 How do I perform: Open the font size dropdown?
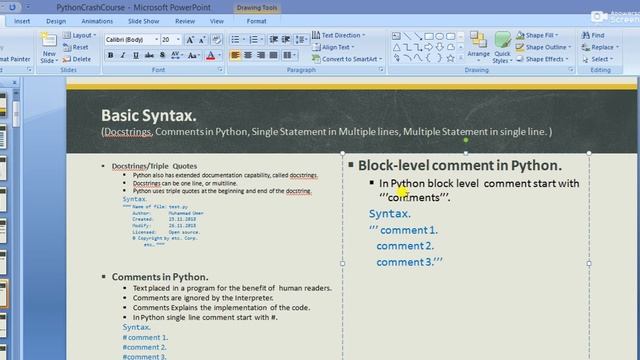click(x=178, y=40)
